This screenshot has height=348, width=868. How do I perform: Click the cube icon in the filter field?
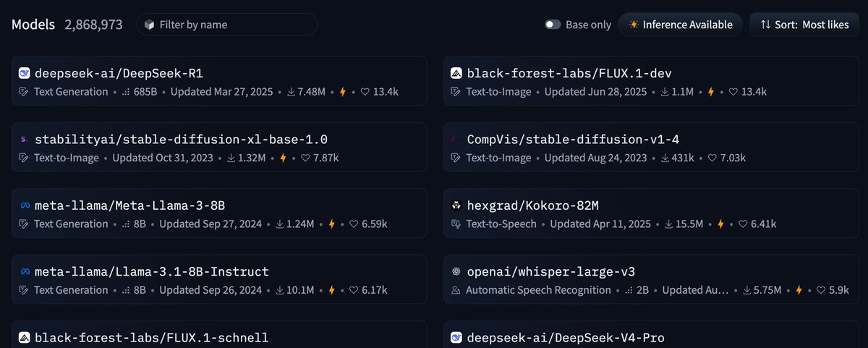(x=149, y=25)
